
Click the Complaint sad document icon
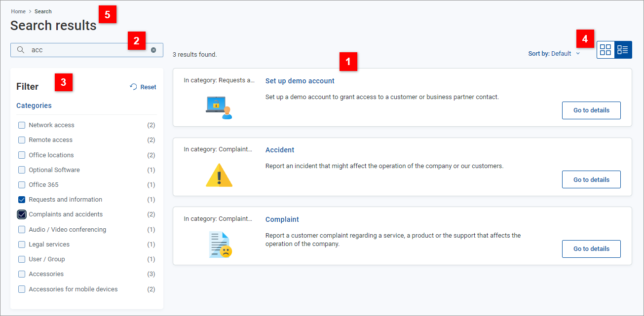220,245
